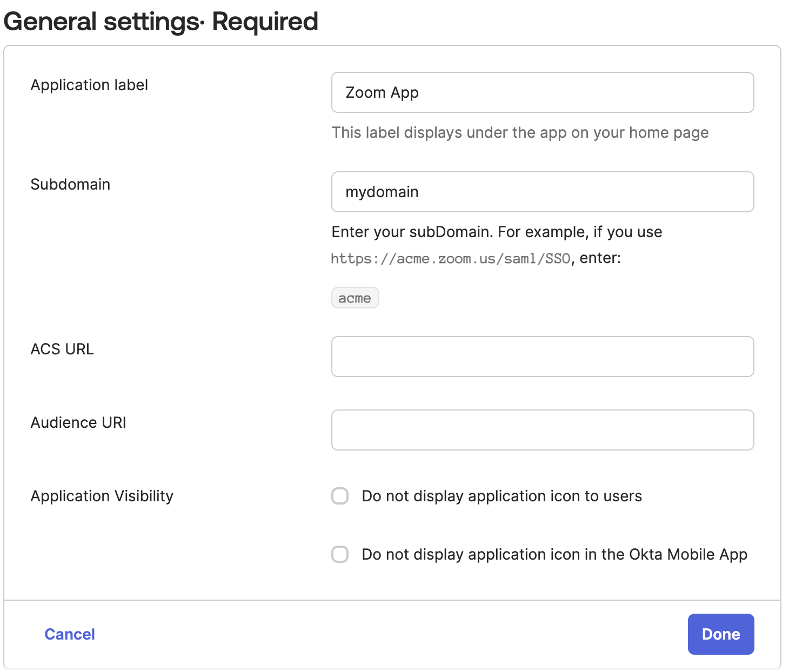This screenshot has height=672, width=789.
Task: Click the Audience URI label text
Action: point(78,422)
